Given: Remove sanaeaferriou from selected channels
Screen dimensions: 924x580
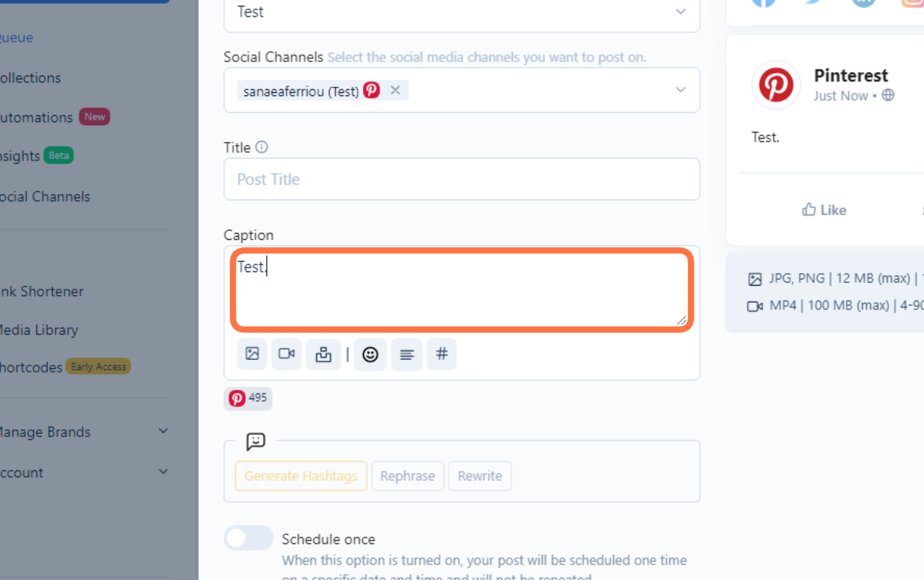Looking at the screenshot, I should [395, 90].
